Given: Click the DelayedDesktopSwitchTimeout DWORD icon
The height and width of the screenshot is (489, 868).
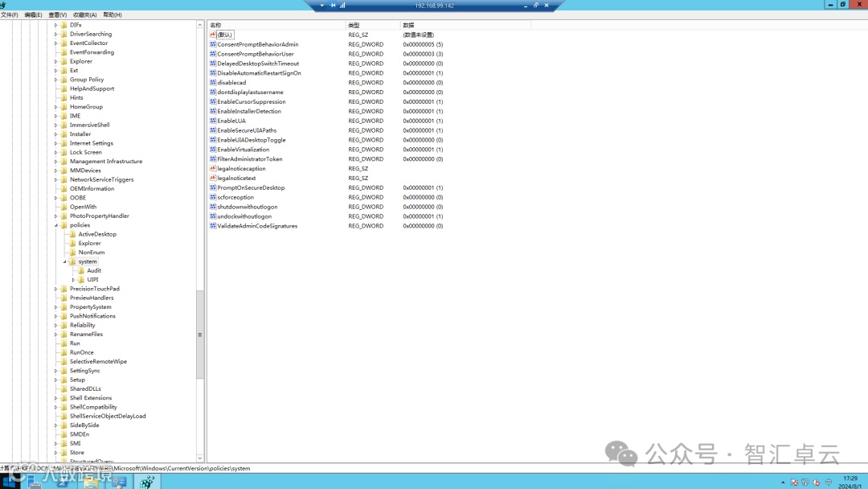Looking at the screenshot, I should tap(212, 63).
